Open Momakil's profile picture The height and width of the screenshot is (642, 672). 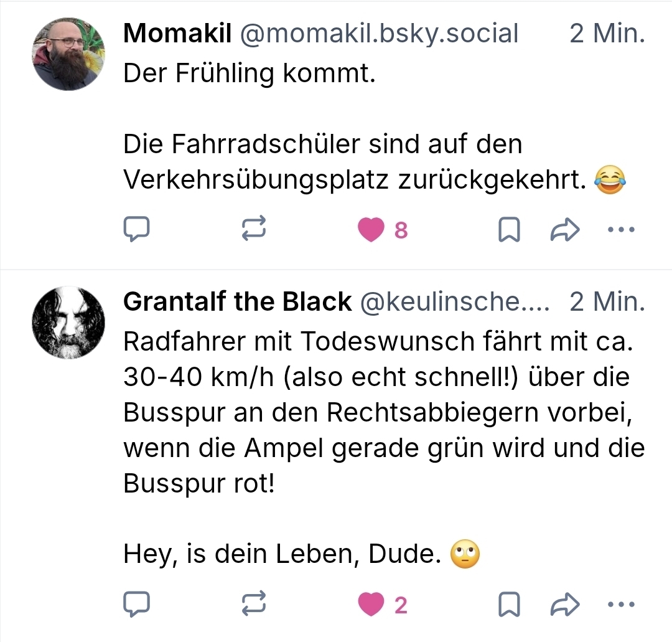(68, 54)
